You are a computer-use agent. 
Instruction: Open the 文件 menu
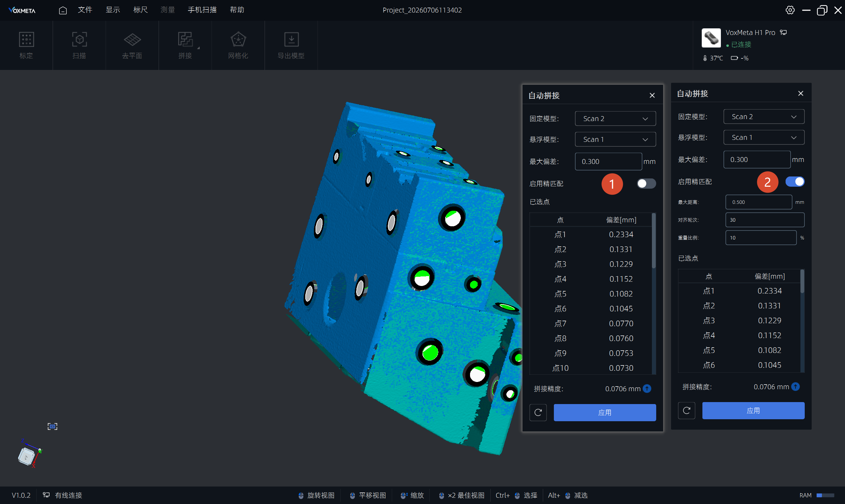[85, 10]
